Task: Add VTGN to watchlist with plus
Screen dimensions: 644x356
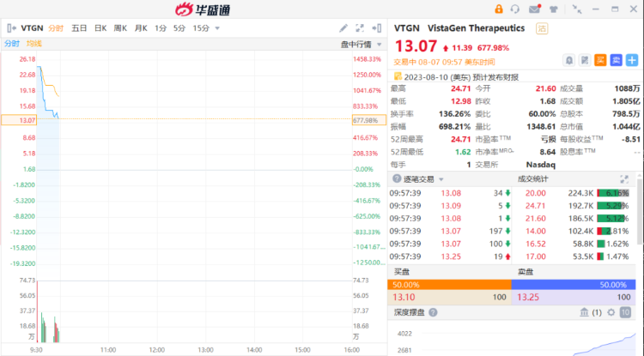Action: point(632,60)
